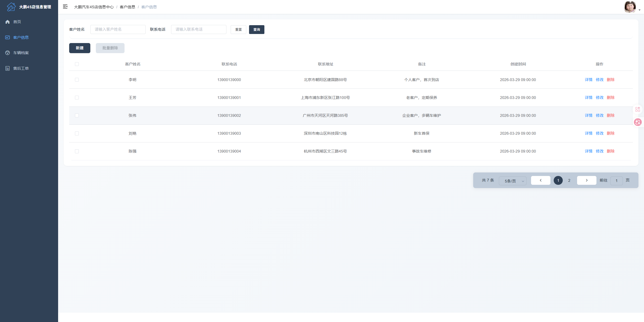This screenshot has height=322, width=644.
Task: Click the middle 客户信息 breadcrumb
Action: [128, 7]
